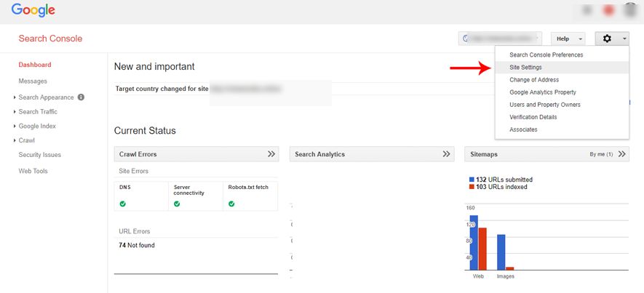Click the DNS green check status icon
644x293 pixels.
click(123, 204)
